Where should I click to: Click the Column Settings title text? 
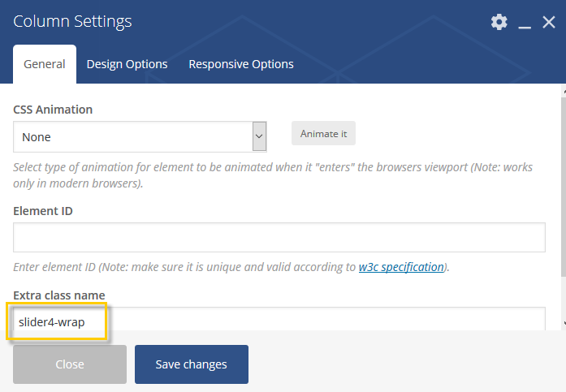(72, 21)
